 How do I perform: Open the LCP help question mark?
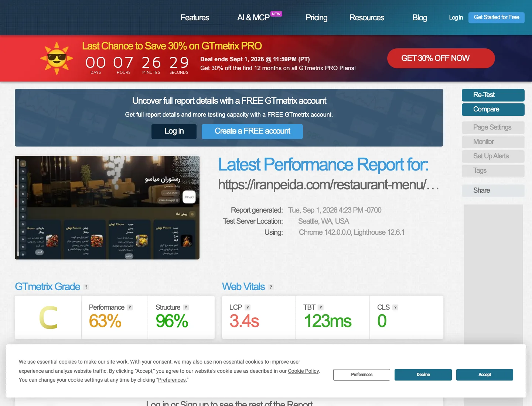[x=248, y=307]
